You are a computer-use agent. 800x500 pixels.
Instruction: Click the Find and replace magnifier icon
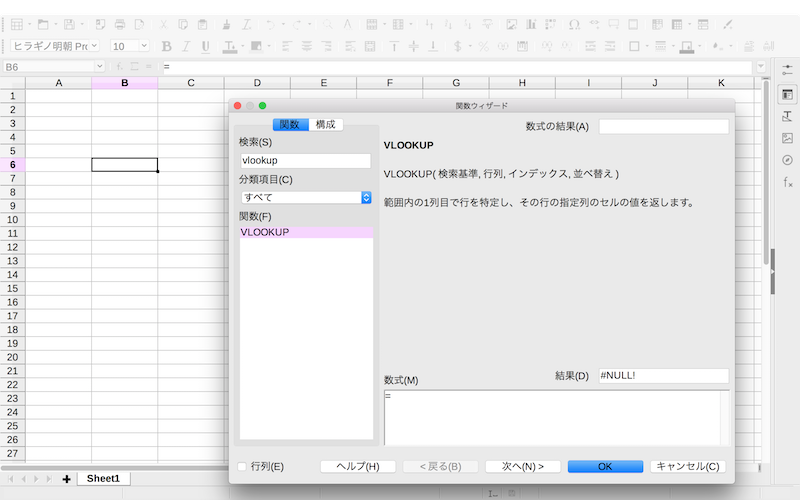click(x=328, y=24)
